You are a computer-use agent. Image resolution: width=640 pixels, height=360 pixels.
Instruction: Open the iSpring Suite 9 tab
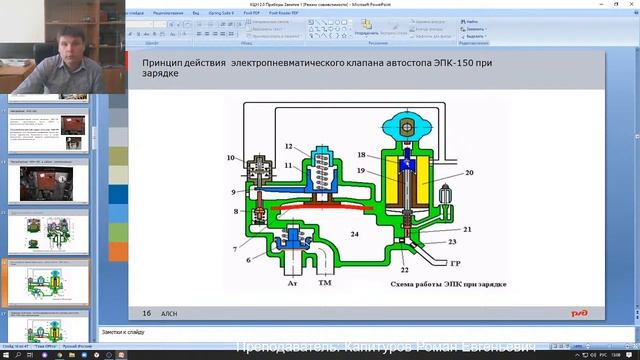pyautogui.click(x=221, y=13)
